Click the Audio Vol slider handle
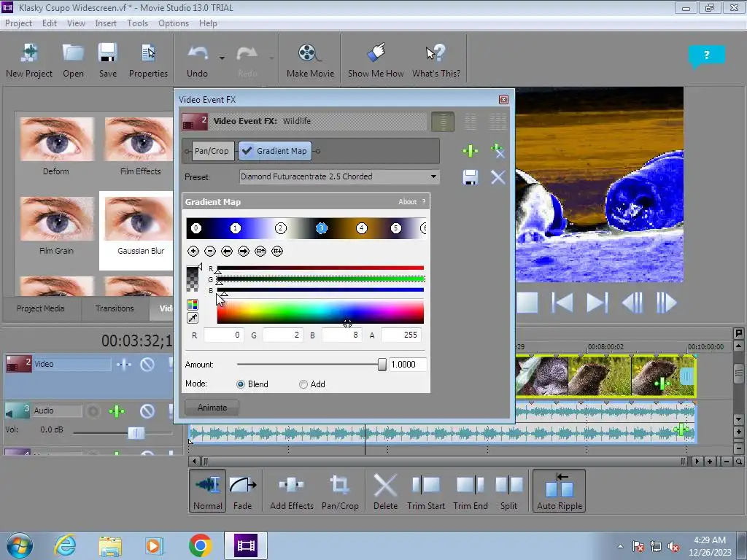Screen dimensions: 747x560 click(136, 433)
